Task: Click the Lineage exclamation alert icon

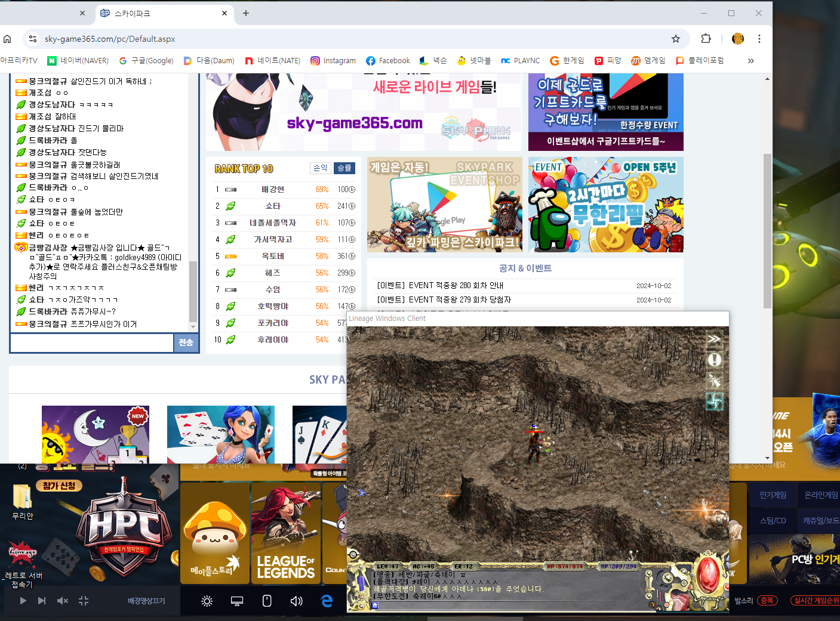Action: [714, 360]
